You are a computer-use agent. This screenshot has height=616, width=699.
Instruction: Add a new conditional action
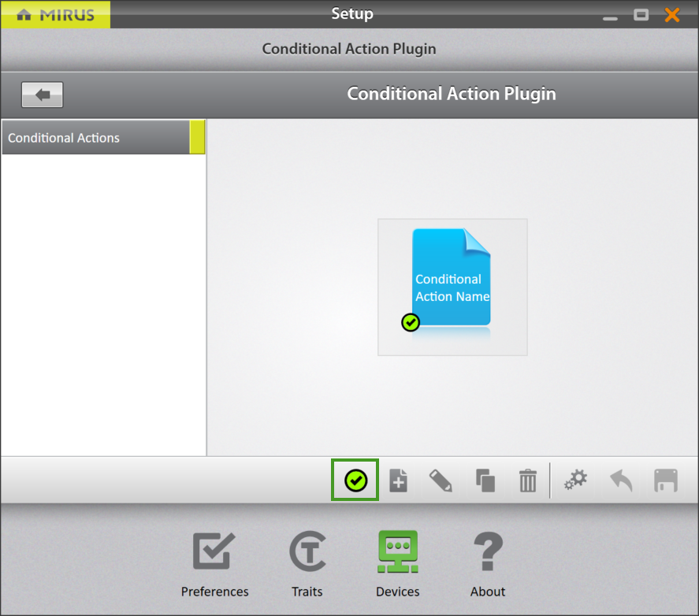(397, 480)
